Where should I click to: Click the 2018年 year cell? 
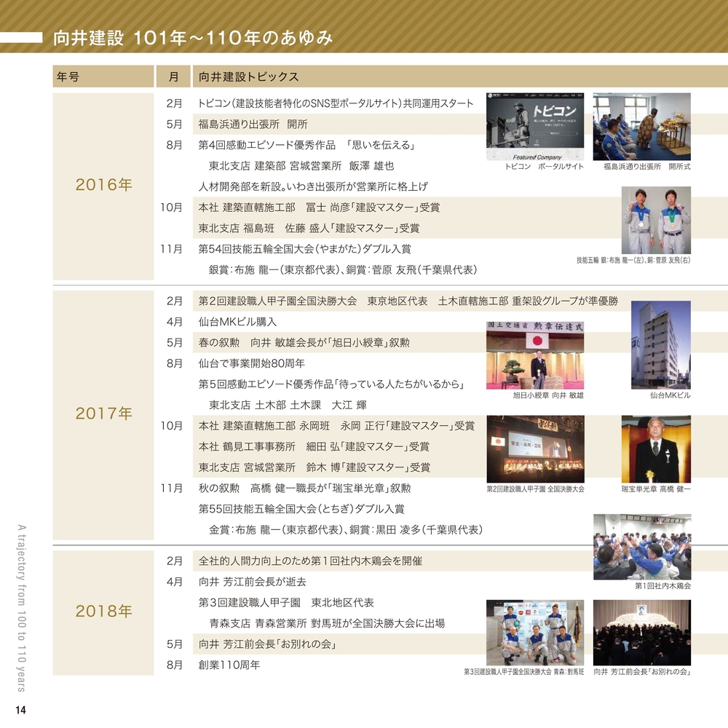pos(103,612)
